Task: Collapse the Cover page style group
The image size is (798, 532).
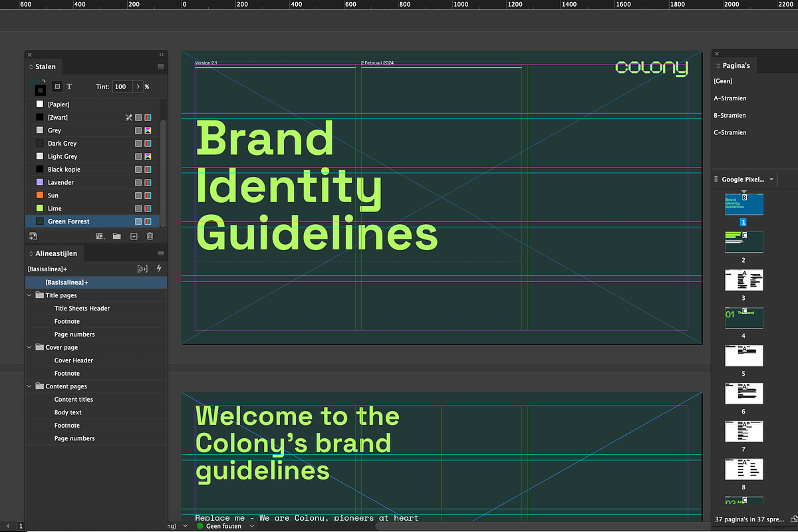Action: pyautogui.click(x=30, y=347)
